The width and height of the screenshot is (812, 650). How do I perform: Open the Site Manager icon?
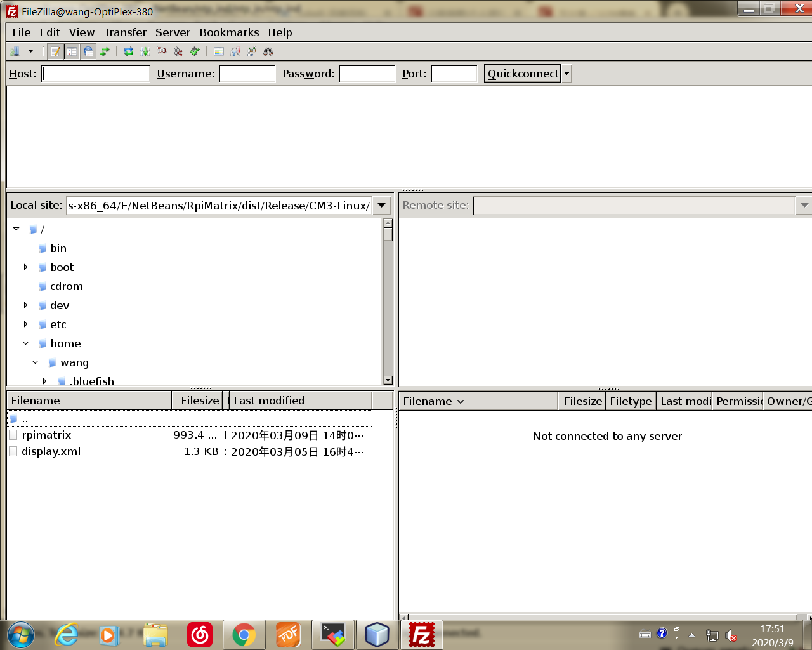tap(15, 51)
